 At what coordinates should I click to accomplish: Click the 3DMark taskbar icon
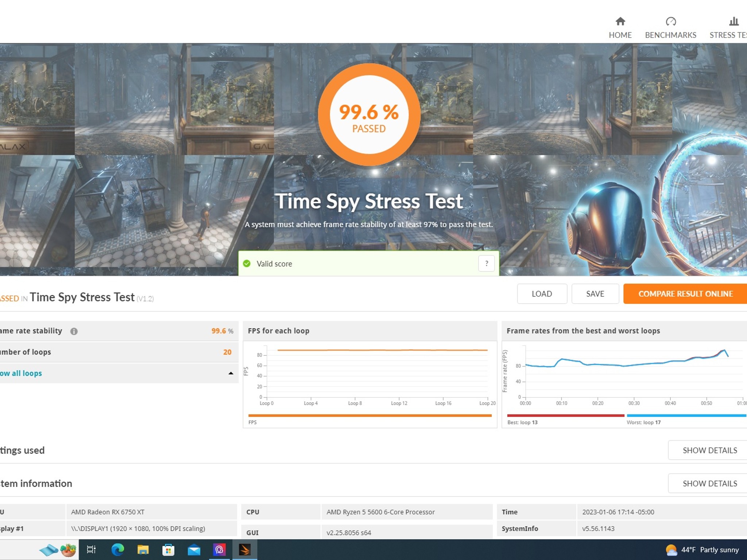pyautogui.click(x=245, y=549)
